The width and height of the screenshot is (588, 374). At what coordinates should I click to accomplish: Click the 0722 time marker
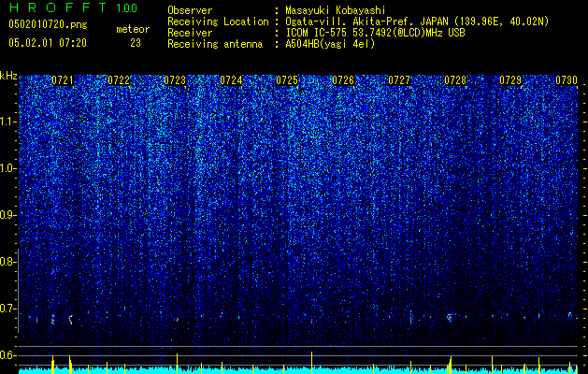[x=119, y=80]
